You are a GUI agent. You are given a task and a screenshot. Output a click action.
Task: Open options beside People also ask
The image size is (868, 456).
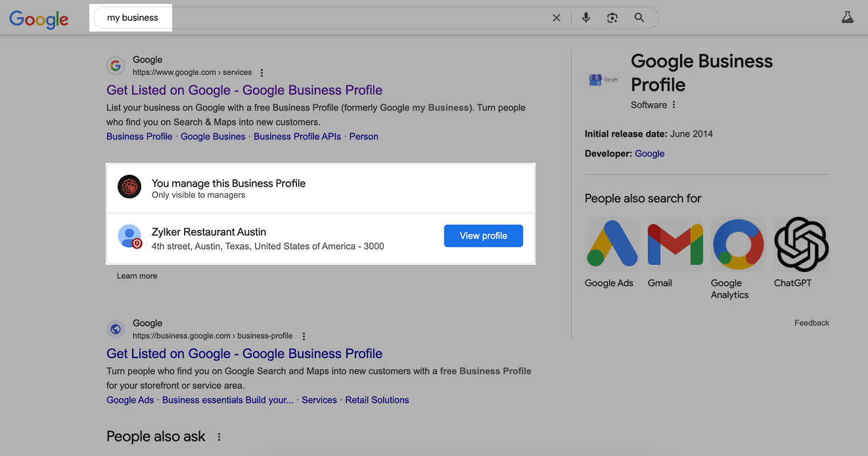pyautogui.click(x=219, y=437)
